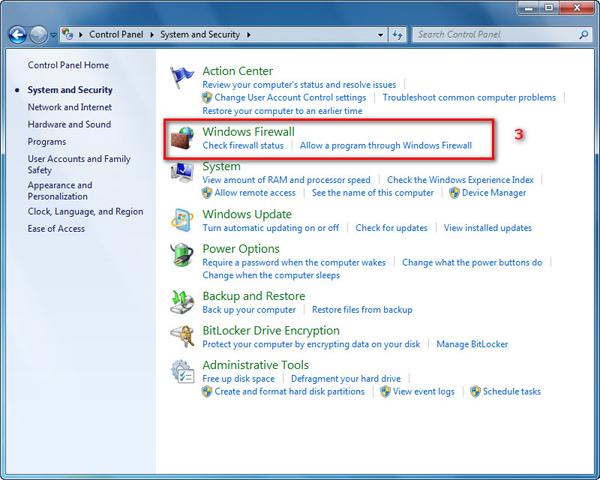Click Back up your computer link
This screenshot has height=480, width=600.
pos(249,310)
